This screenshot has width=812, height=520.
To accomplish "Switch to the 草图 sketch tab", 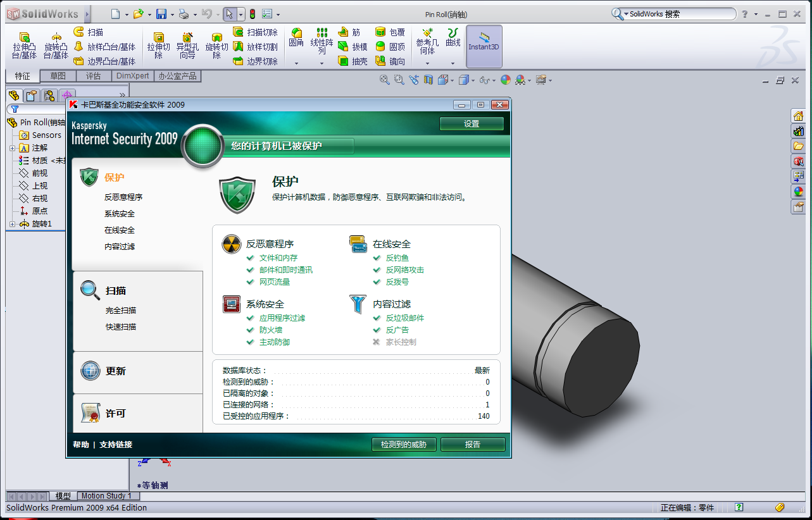I will pos(58,76).
